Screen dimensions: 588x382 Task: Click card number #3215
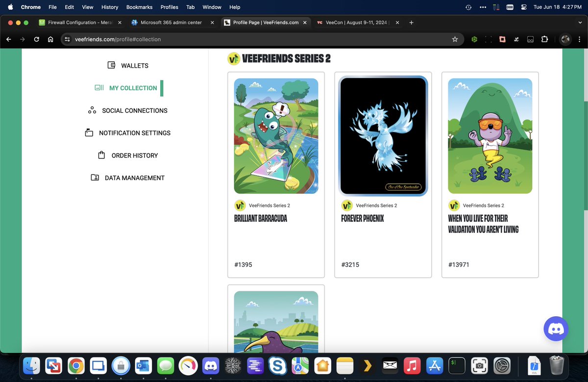tap(350, 265)
